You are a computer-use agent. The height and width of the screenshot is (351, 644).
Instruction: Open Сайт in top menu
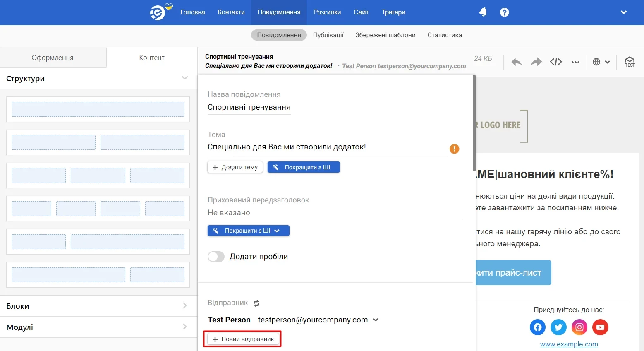(361, 12)
